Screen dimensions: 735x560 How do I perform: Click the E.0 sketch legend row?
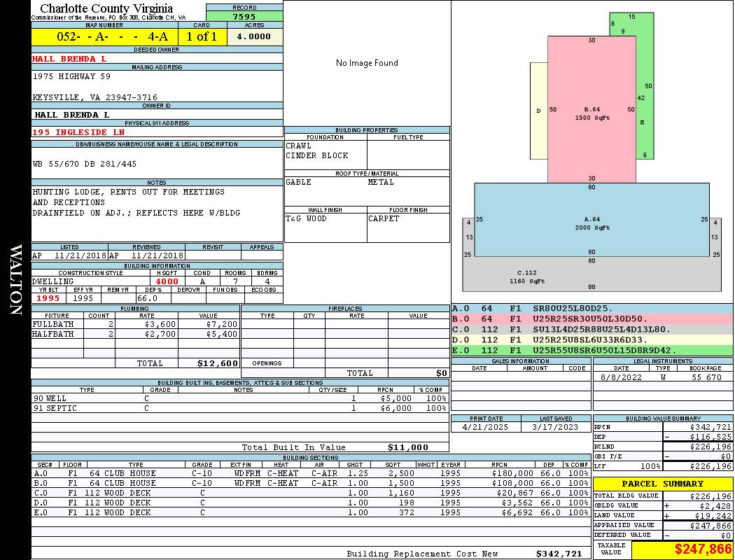click(x=591, y=351)
